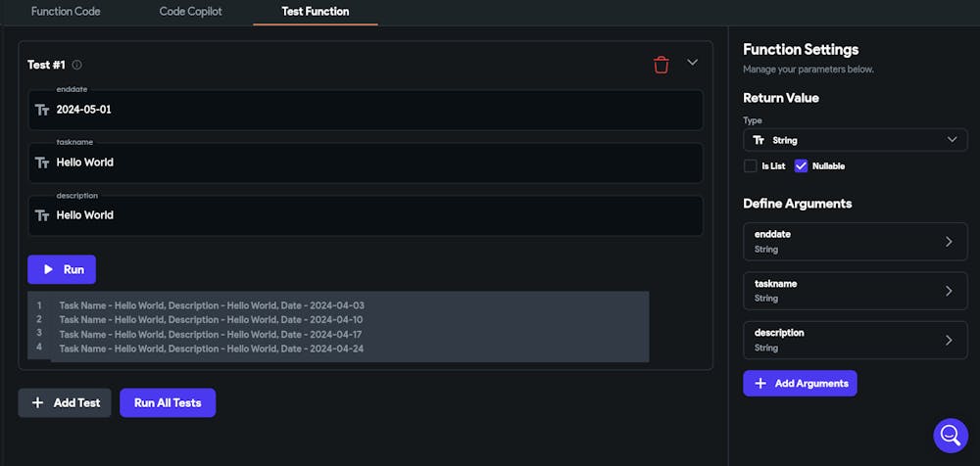Click the text type icon in taskname field

[42, 163]
